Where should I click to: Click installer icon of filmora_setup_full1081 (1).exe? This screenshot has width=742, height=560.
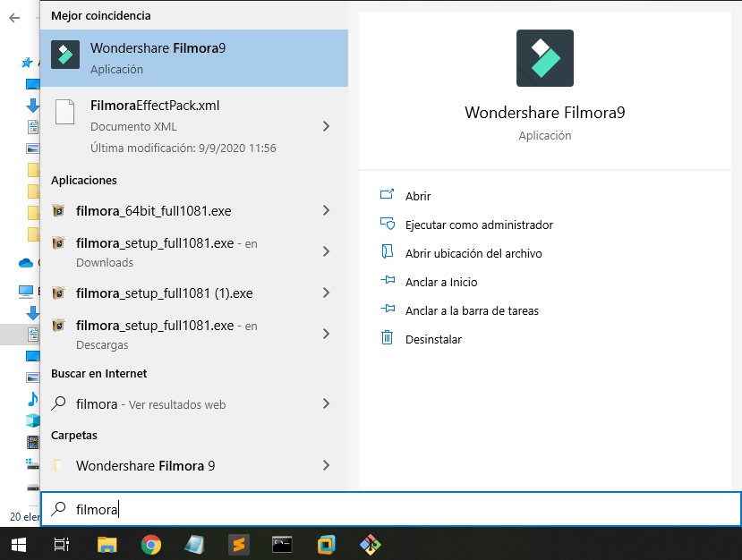pos(58,293)
